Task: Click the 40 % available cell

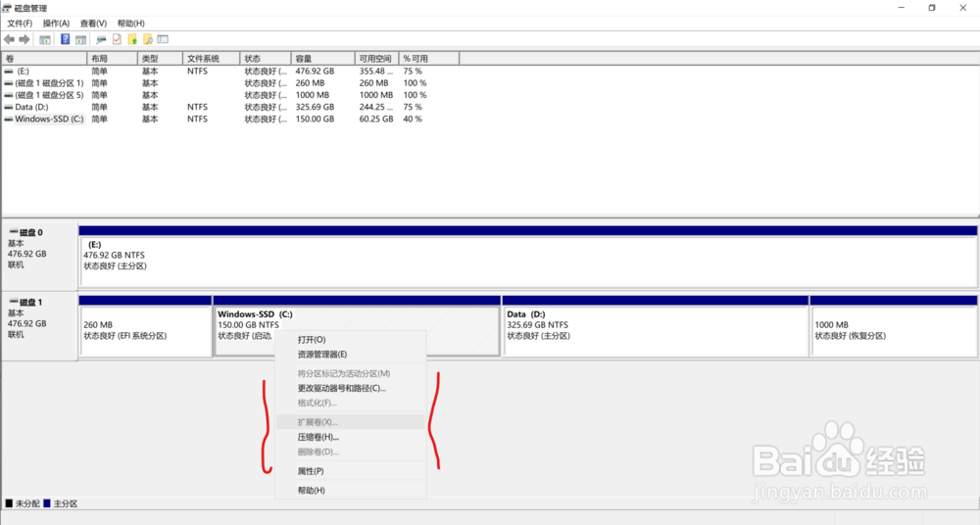Action: pyautogui.click(x=413, y=119)
